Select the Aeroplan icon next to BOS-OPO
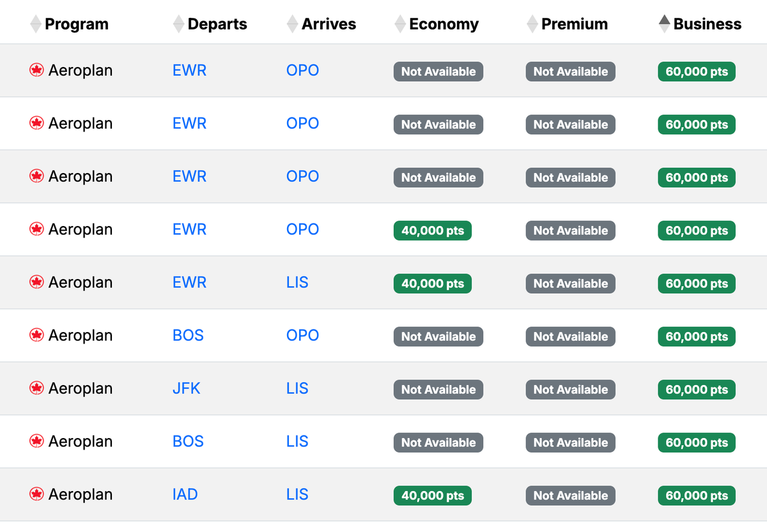This screenshot has height=532, width=767. (x=37, y=335)
